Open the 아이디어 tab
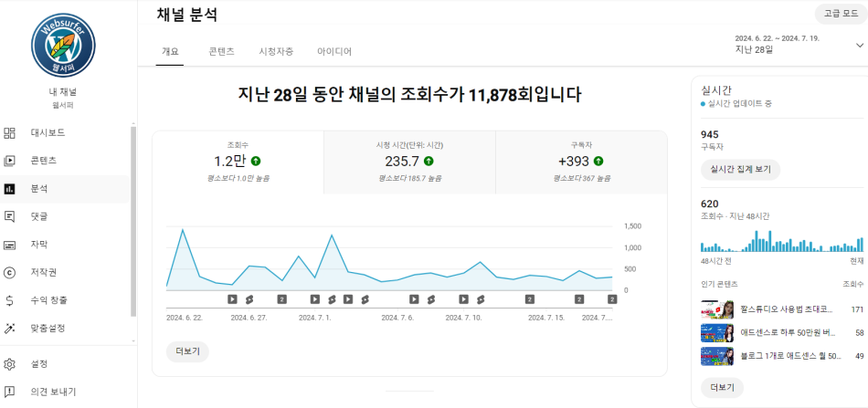This screenshot has width=868, height=408. [x=334, y=52]
